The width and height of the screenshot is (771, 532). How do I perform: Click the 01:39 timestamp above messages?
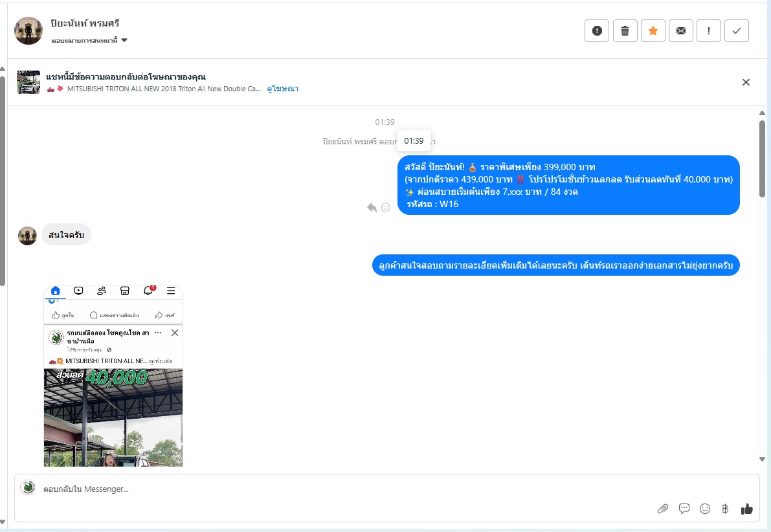pos(385,122)
